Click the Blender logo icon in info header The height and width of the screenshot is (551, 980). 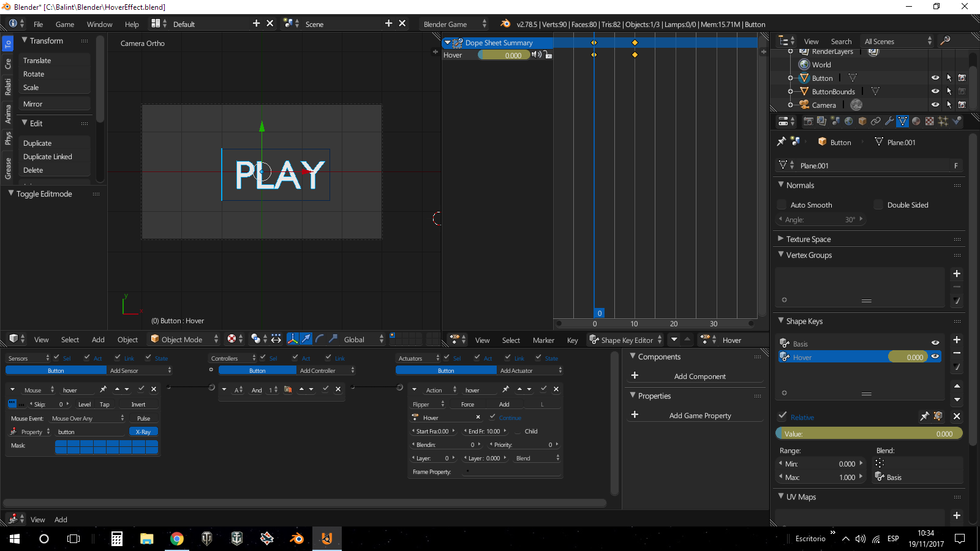pos(505,24)
